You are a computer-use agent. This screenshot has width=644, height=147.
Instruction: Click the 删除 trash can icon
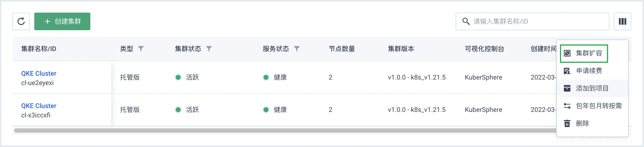(x=567, y=123)
